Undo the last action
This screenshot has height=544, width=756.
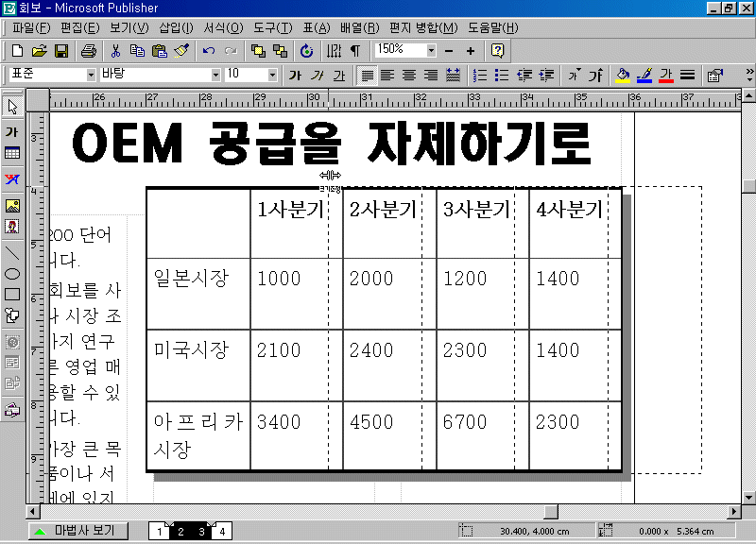(x=209, y=51)
